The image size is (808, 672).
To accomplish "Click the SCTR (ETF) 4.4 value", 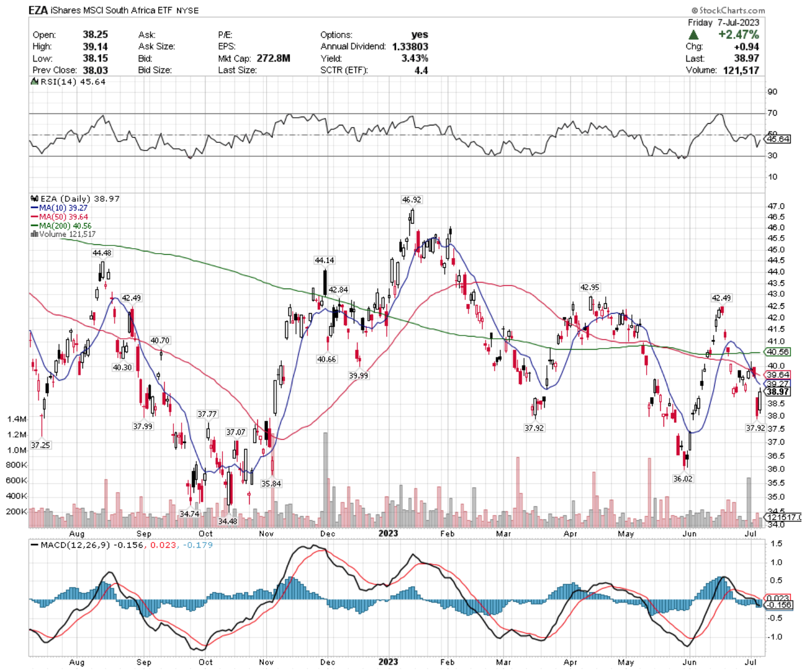I will [421, 70].
